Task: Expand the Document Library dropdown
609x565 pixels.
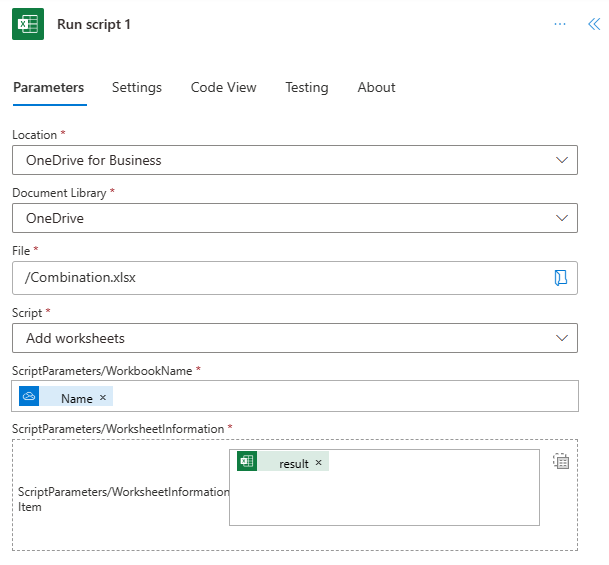Action: tap(561, 218)
